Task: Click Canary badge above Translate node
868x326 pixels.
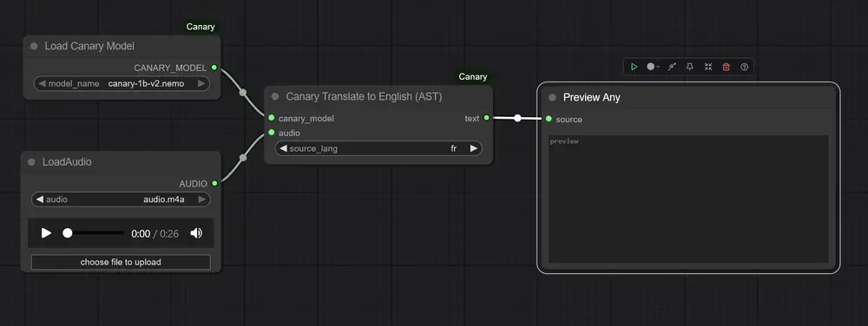Action: tap(472, 77)
